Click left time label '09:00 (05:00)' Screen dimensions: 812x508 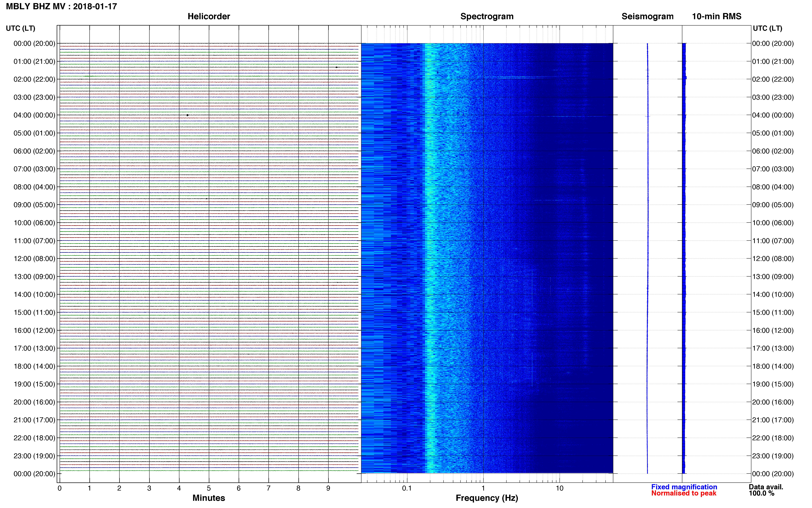point(34,205)
